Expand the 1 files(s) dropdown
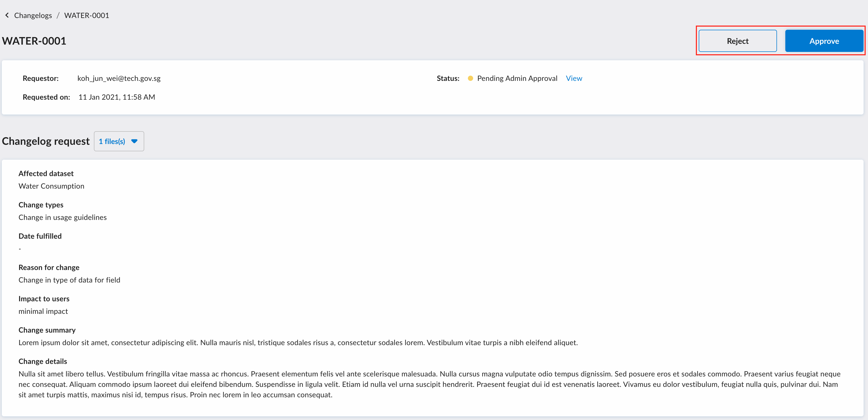Viewport: 868px width, 420px height. click(x=119, y=141)
